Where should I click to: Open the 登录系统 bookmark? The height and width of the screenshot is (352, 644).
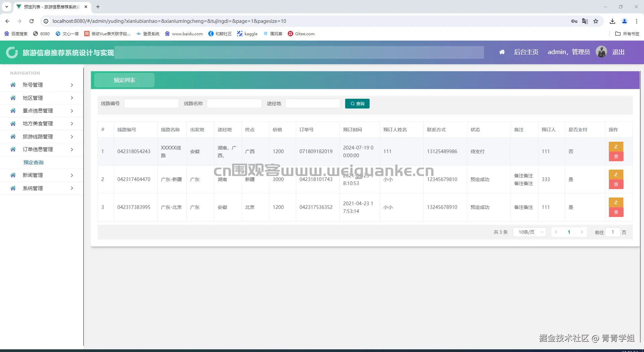tap(148, 34)
